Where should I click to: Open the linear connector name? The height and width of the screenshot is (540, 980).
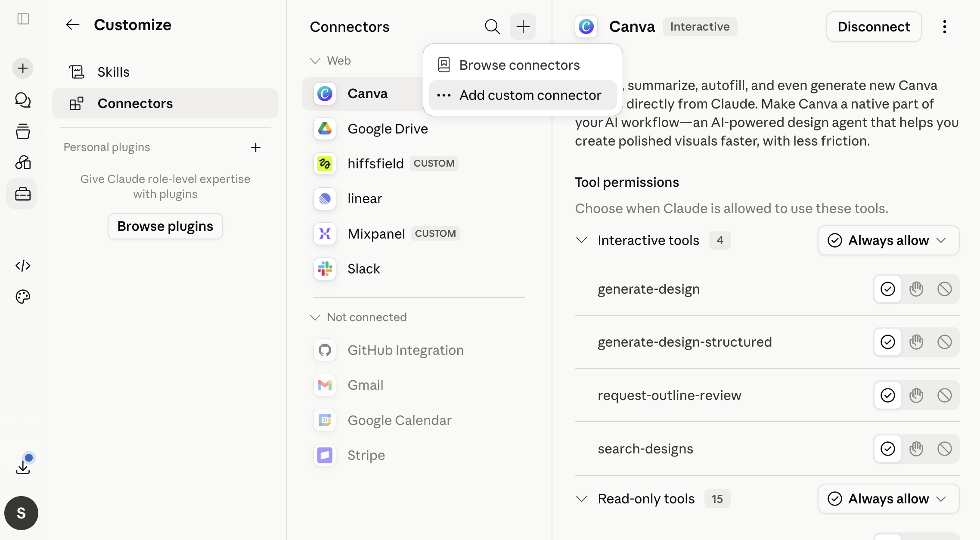[365, 199]
